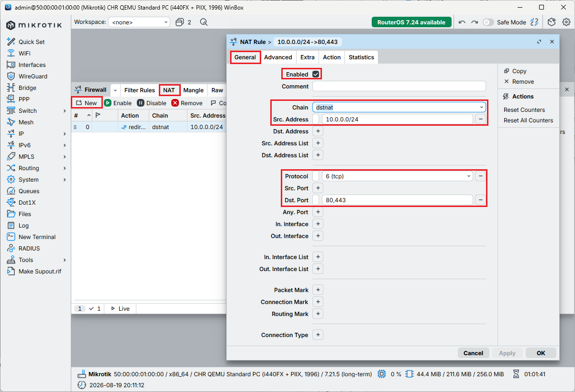Click the undo arrow in the top bar
The image size is (575, 392).
[x=462, y=22]
